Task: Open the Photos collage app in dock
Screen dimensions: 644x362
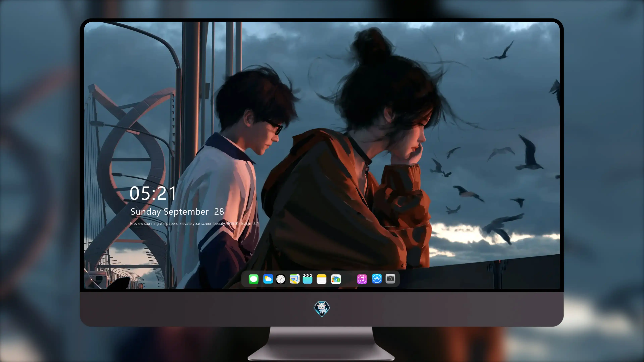Action: [336, 279]
